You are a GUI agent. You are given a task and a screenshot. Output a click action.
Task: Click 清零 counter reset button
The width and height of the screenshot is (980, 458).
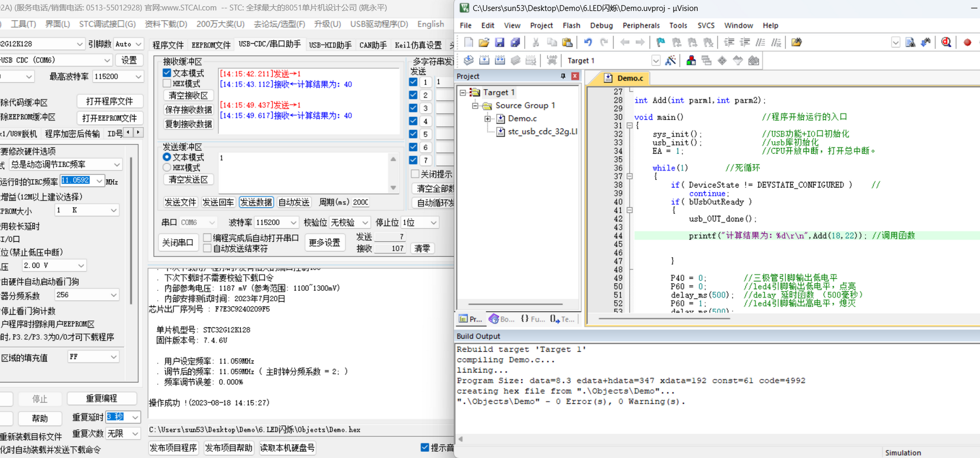422,249
